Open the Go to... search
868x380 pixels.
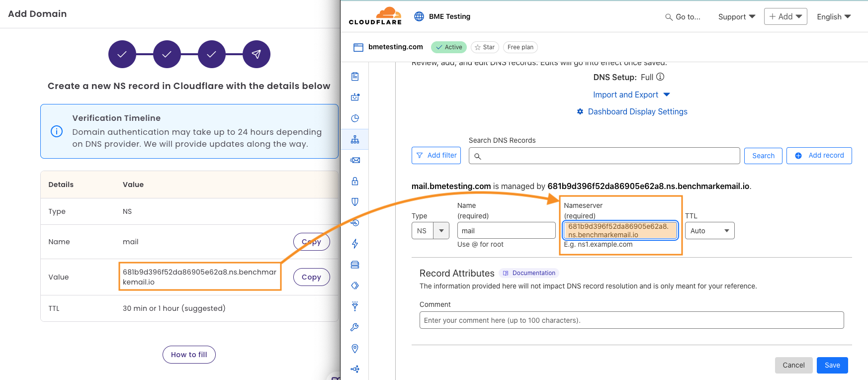(x=683, y=17)
